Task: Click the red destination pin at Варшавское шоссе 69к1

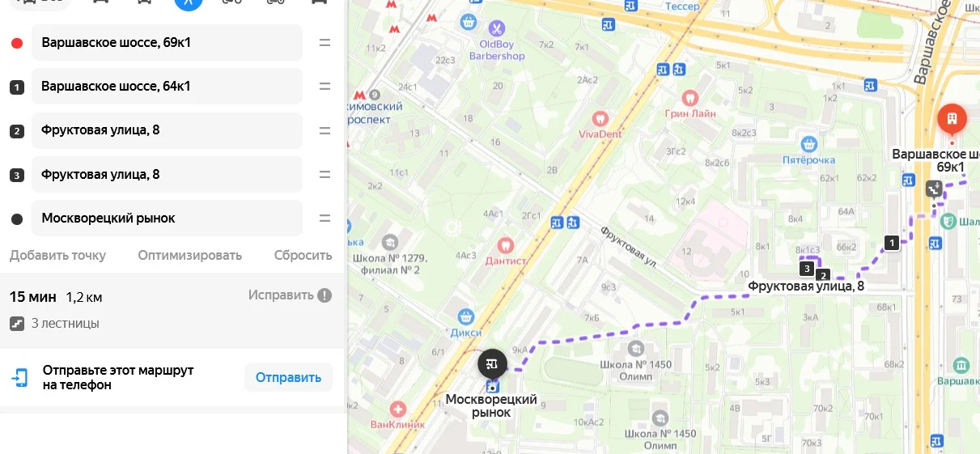Action: click(952, 120)
